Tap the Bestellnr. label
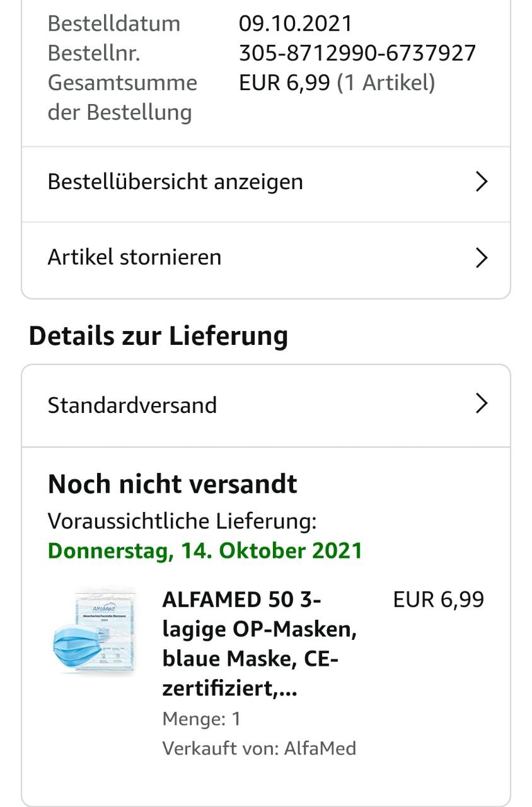This screenshot has height=807, width=532. point(93,53)
